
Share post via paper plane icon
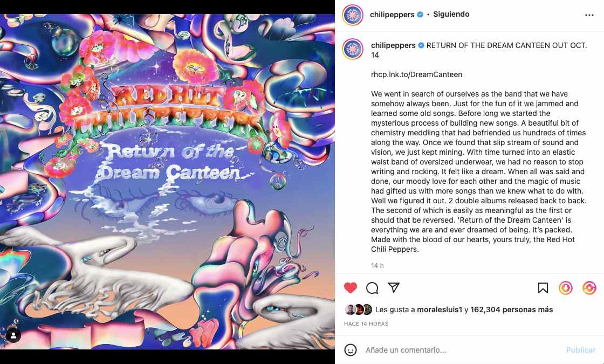(393, 287)
